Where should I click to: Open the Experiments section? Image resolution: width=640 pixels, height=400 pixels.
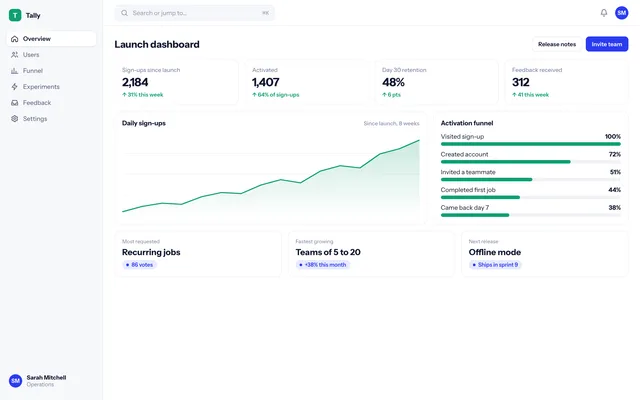[51, 87]
